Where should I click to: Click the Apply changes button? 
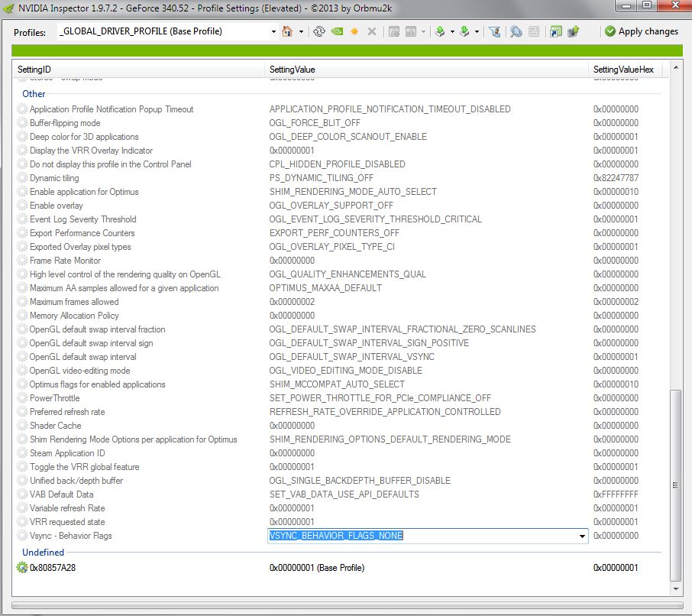click(642, 31)
